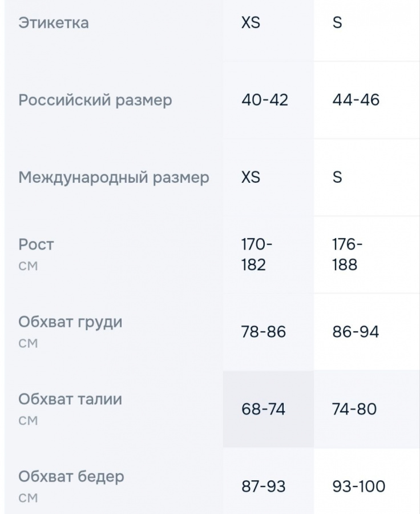This screenshot has width=420, height=514.
Task: Click the Рост row label
Action: pos(36,244)
